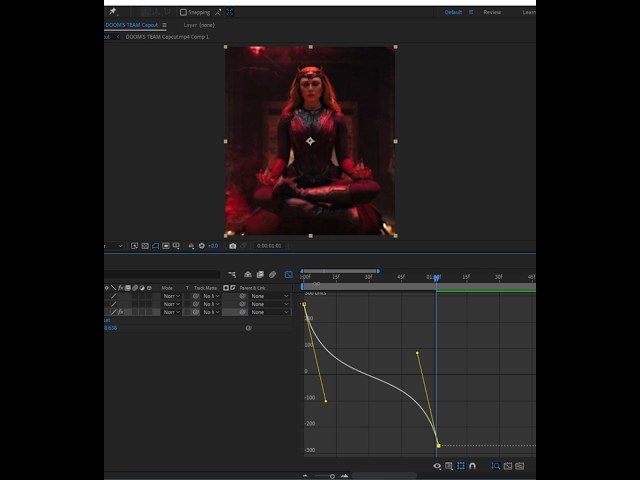Select the first keyframe in the graph

[x=304, y=304]
